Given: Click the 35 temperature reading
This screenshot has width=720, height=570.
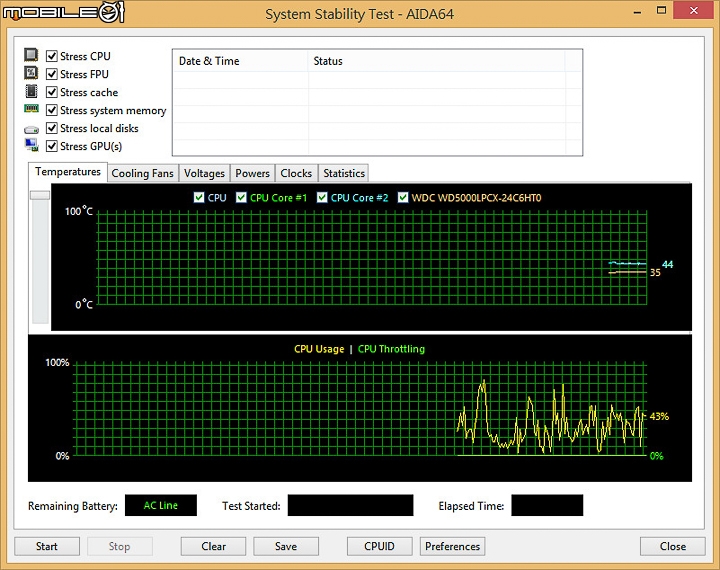Looking at the screenshot, I should coord(655,272).
